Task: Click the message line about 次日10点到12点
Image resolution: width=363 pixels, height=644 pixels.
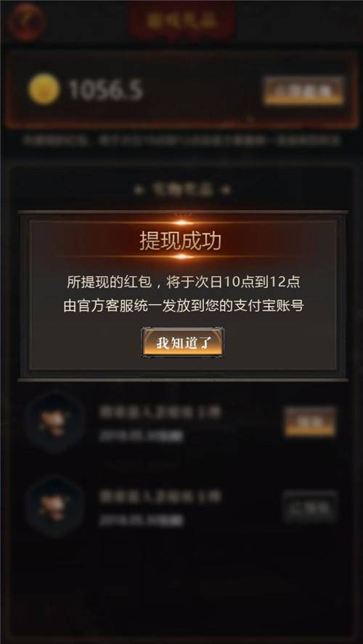Action: point(184,282)
